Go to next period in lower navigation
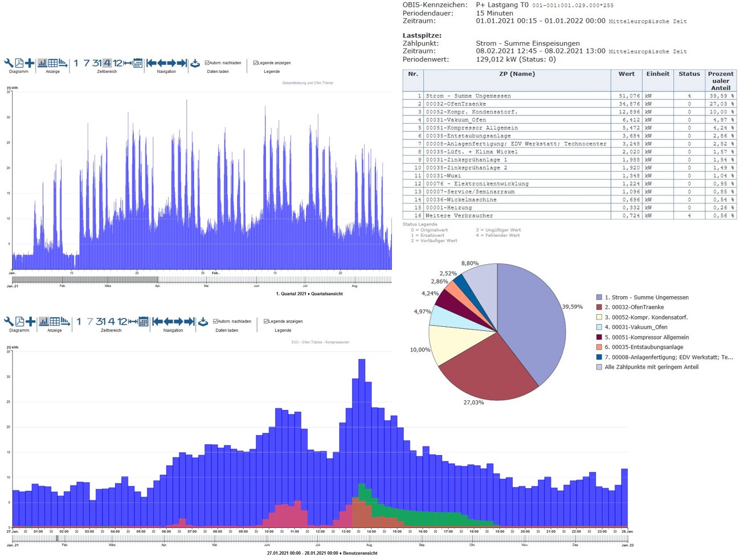The width and height of the screenshot is (756, 557). click(178, 322)
